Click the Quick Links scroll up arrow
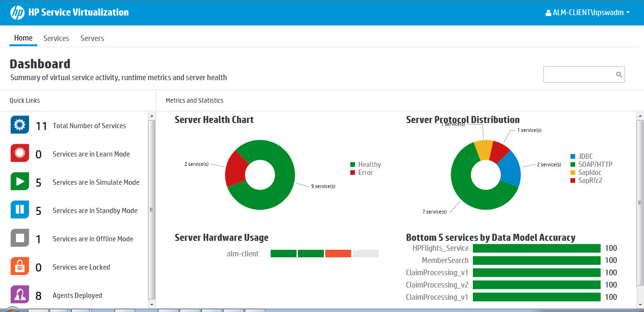 151,115
